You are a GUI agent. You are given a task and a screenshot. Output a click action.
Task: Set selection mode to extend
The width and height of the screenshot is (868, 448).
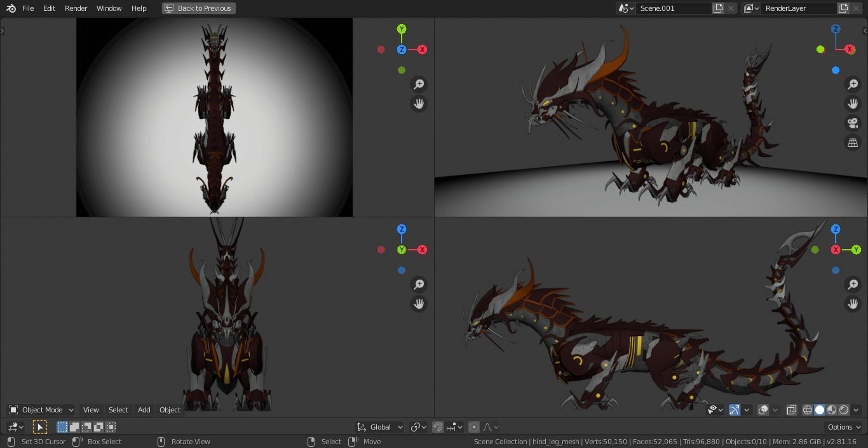click(x=74, y=427)
